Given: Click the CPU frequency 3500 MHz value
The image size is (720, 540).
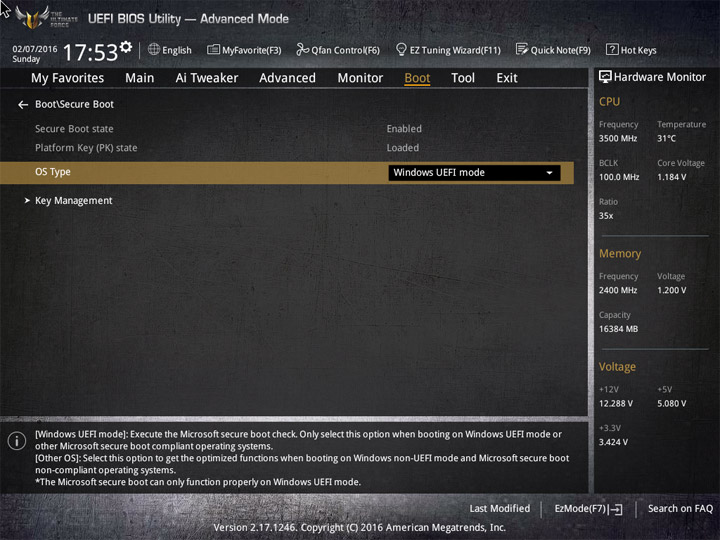Looking at the screenshot, I should click(618, 138).
